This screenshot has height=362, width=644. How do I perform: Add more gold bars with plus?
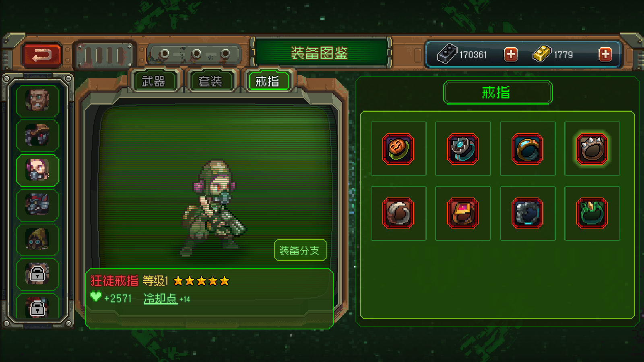coord(605,54)
